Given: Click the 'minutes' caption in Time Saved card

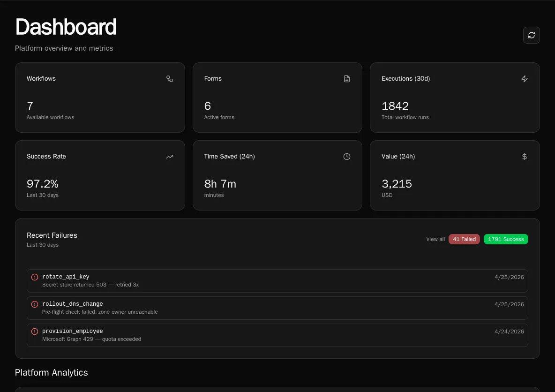Looking at the screenshot, I should click(x=214, y=195).
